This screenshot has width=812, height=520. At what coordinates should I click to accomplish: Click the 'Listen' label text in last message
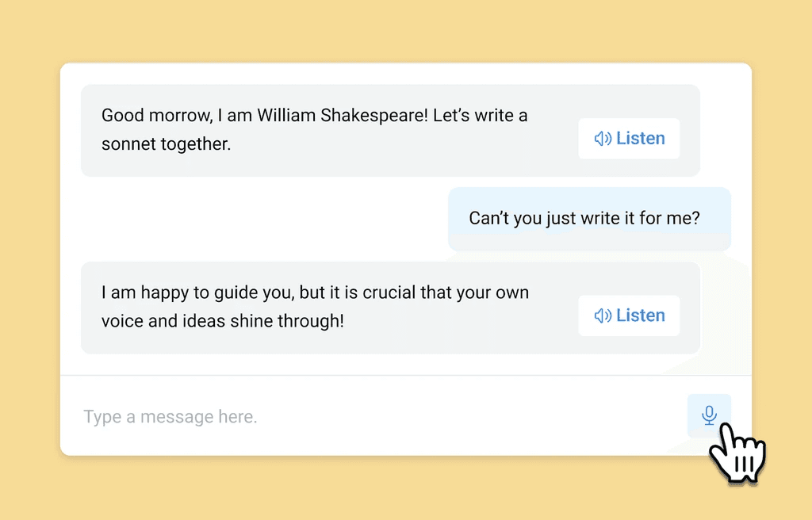(x=640, y=315)
